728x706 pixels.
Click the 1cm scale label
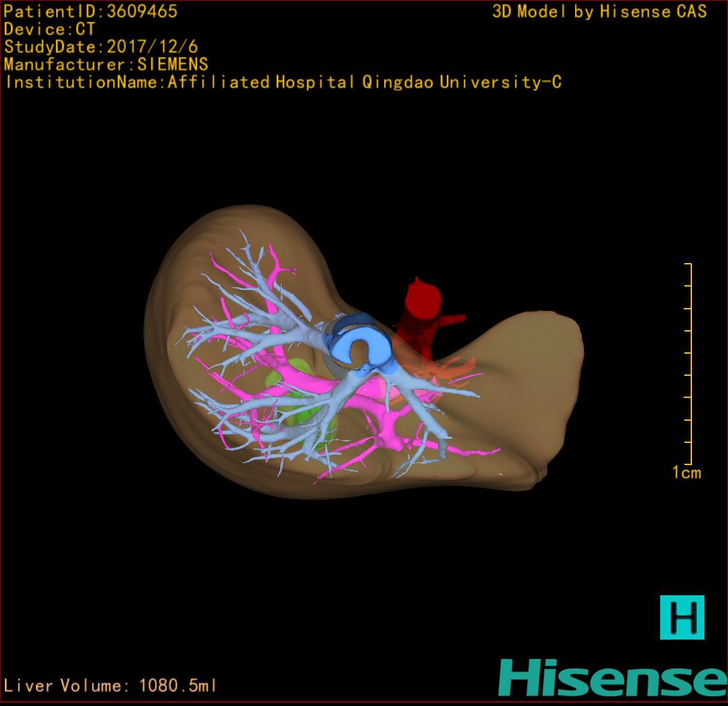click(x=686, y=473)
